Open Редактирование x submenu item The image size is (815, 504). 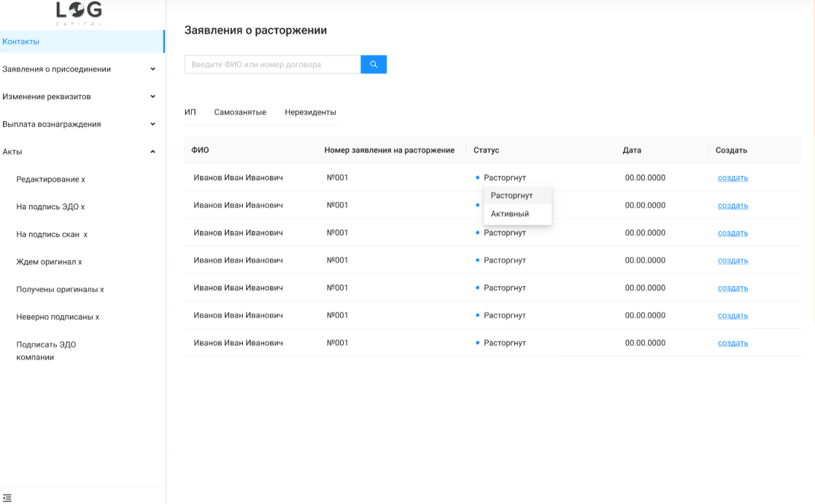[50, 179]
